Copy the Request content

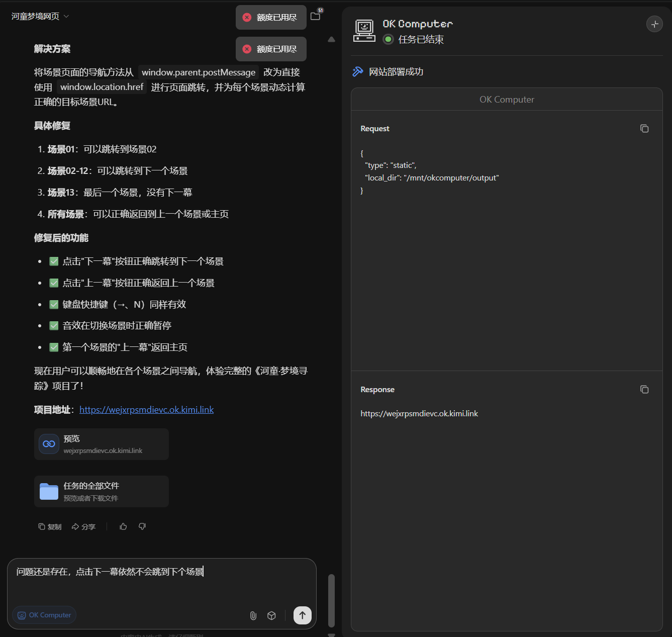pos(644,129)
